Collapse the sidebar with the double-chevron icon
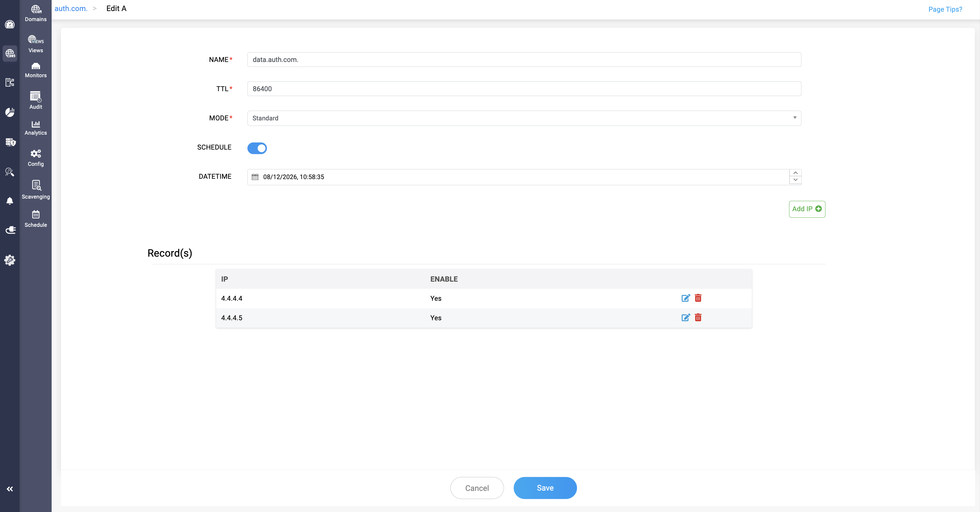The height and width of the screenshot is (512, 980). pos(10,489)
